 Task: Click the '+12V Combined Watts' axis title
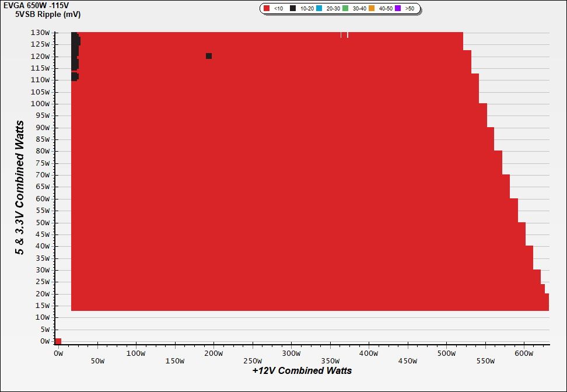[x=302, y=370]
